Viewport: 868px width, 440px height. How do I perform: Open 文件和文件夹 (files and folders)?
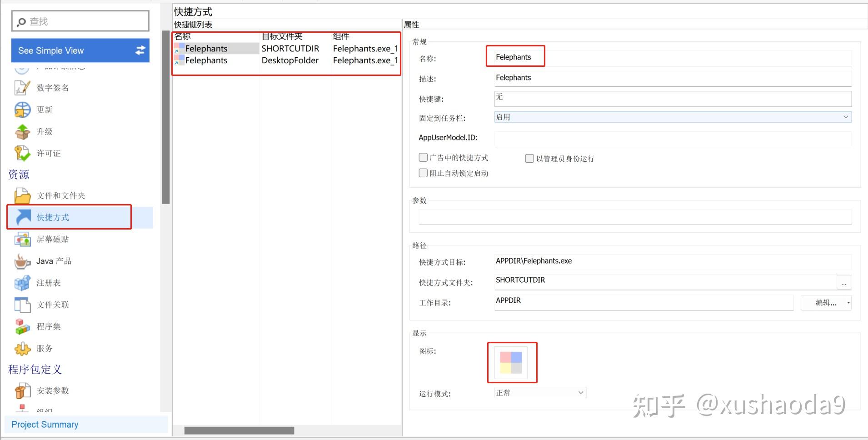tap(61, 195)
